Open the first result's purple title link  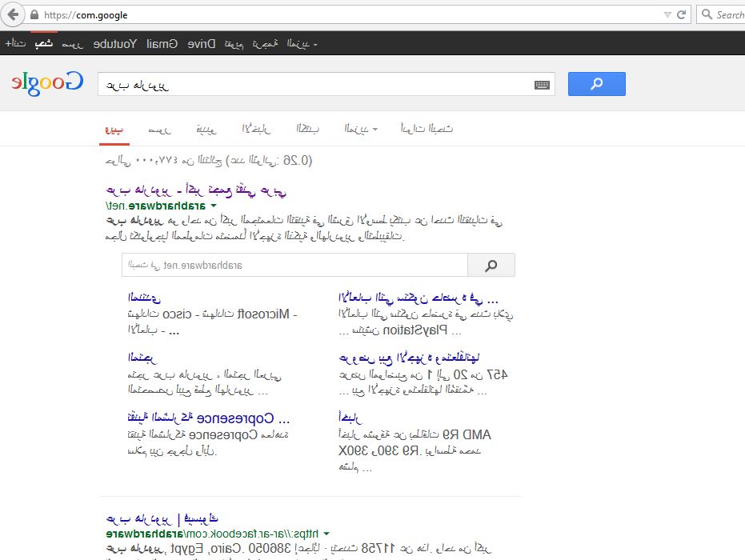pyautogui.click(x=196, y=190)
